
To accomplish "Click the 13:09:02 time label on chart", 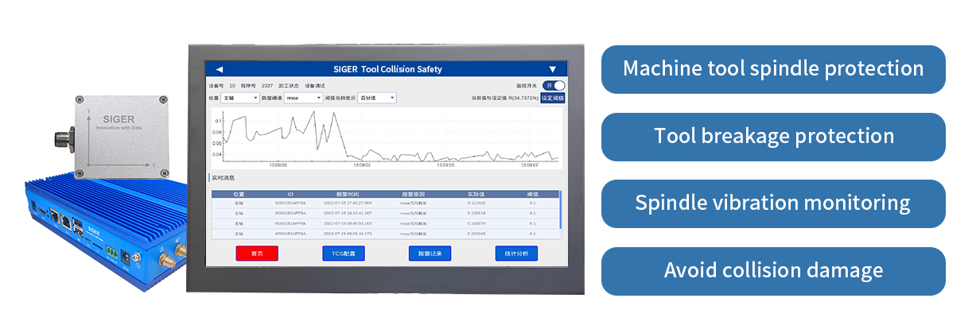I will point(362,165).
